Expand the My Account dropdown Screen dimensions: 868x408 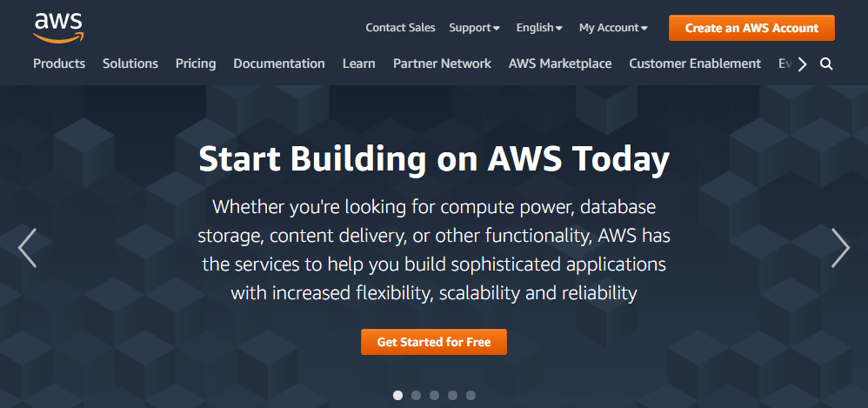[613, 28]
